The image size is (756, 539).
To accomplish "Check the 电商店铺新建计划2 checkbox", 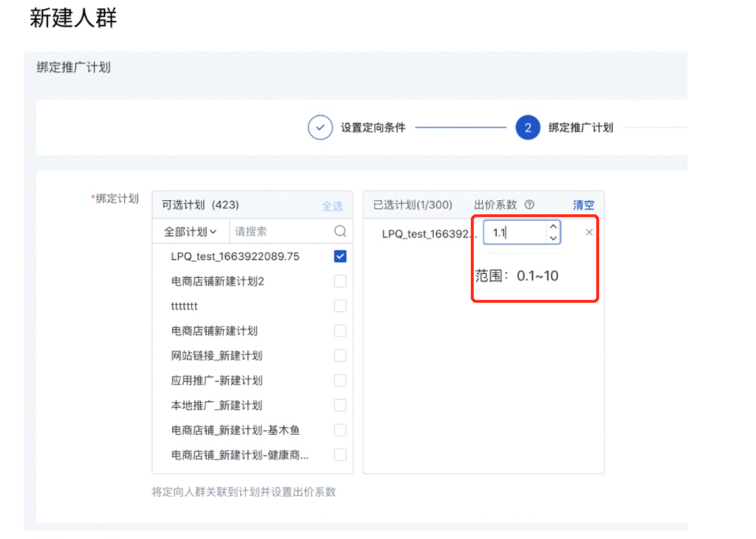I will (x=340, y=281).
